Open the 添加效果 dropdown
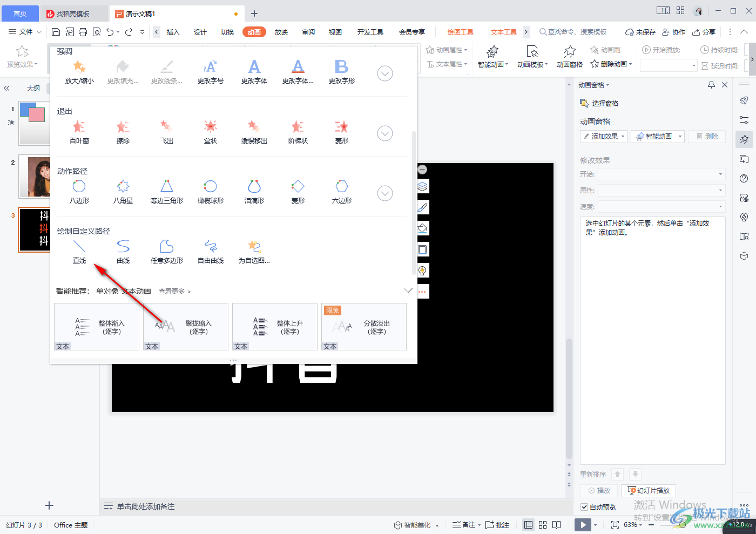Viewport: 756px width, 534px height. (x=604, y=137)
